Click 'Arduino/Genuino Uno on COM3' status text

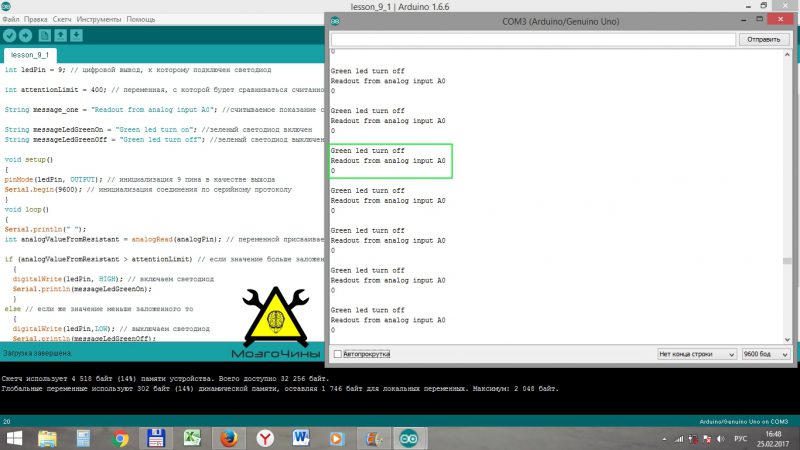743,421
